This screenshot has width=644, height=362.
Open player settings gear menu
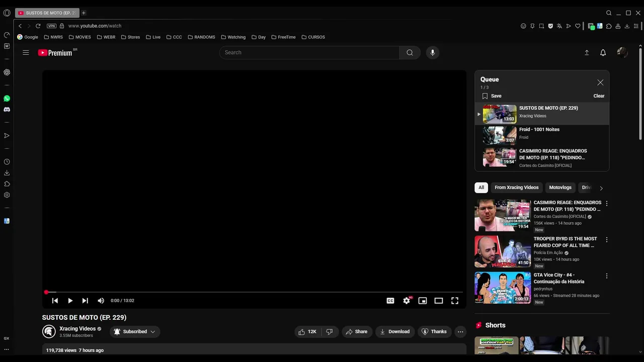[407, 301]
